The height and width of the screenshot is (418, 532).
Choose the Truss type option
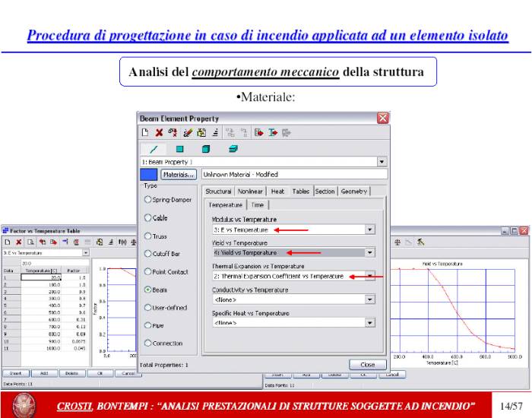pyautogui.click(x=149, y=236)
